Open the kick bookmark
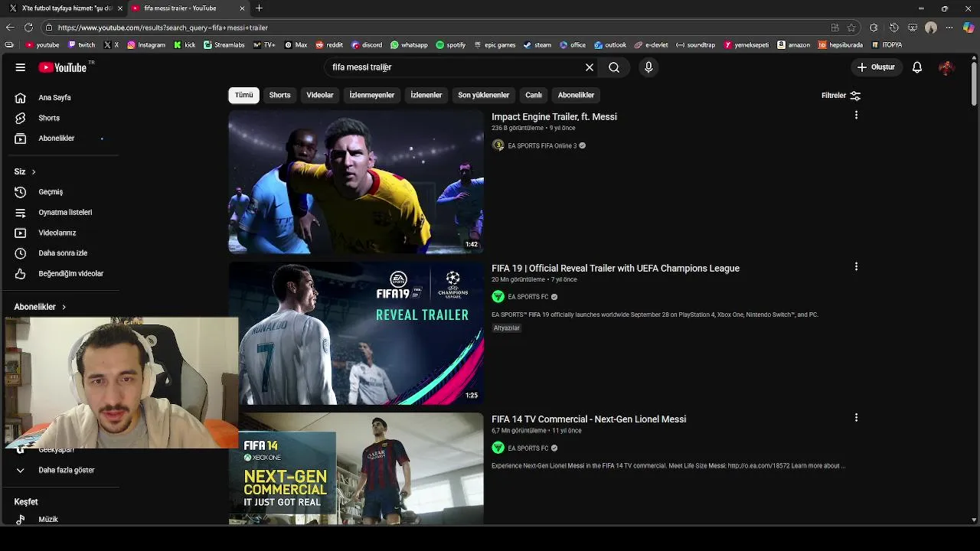The height and width of the screenshot is (551, 980). (x=185, y=45)
